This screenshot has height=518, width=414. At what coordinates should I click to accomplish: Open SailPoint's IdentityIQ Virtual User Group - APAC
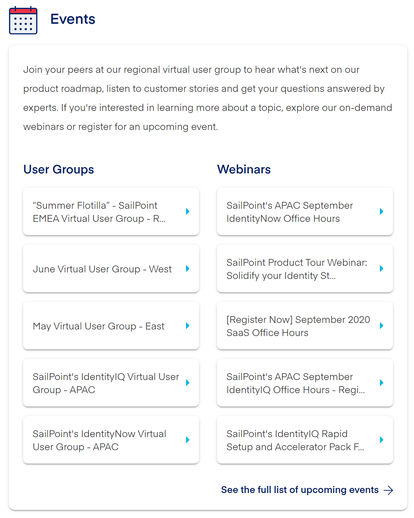(x=111, y=383)
